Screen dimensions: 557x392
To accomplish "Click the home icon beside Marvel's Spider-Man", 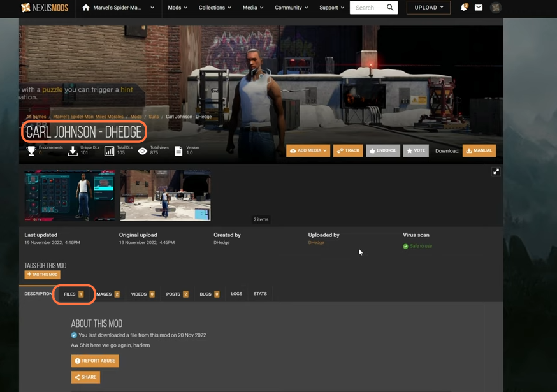I will [x=86, y=8].
